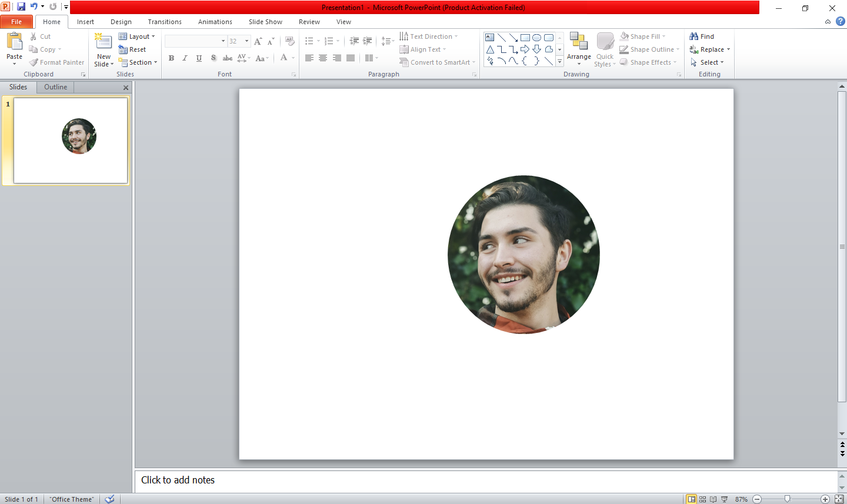The height and width of the screenshot is (504, 847).
Task: Toggle underline formatting
Action: [198, 58]
